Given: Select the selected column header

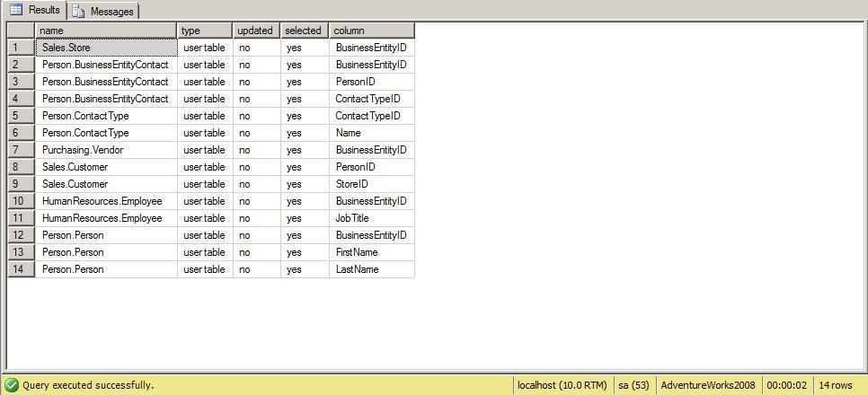Looking at the screenshot, I should click(305, 31).
